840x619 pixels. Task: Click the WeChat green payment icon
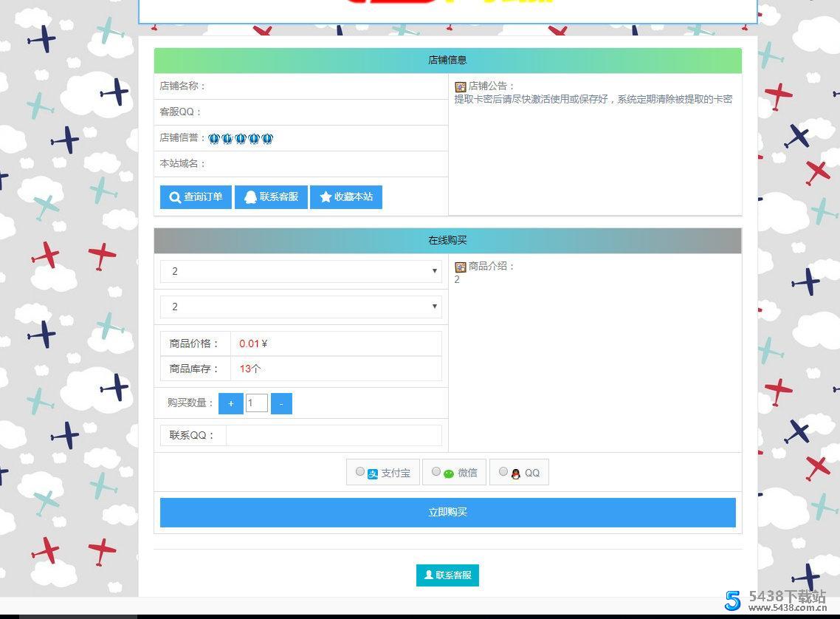coord(448,473)
